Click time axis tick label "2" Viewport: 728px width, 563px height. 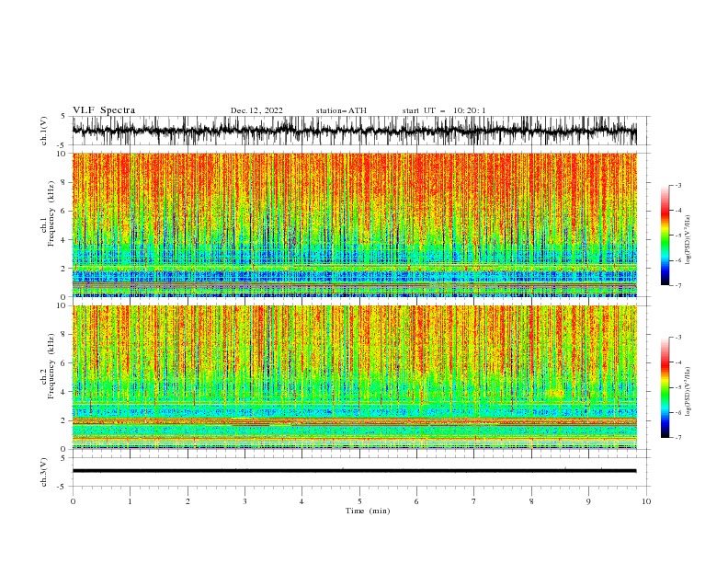coord(188,501)
